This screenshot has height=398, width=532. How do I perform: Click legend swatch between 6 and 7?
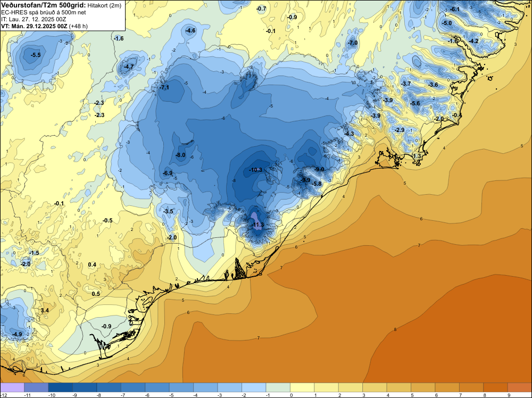(447, 387)
